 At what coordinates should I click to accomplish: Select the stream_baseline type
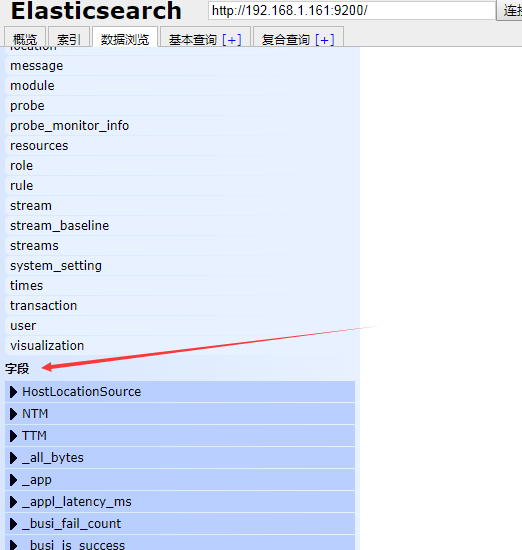click(x=182, y=226)
